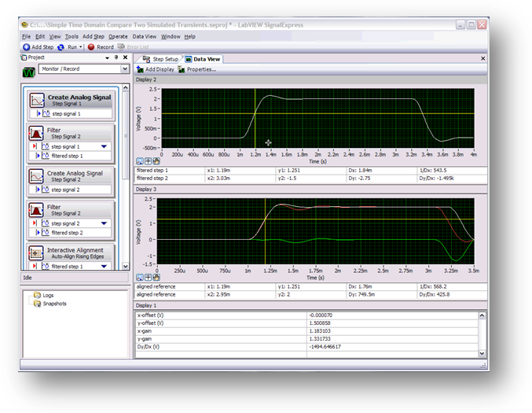Screen dimensions: 532x413
Task: Select the pan hand tool under Display 3
Action: [x=156, y=277]
